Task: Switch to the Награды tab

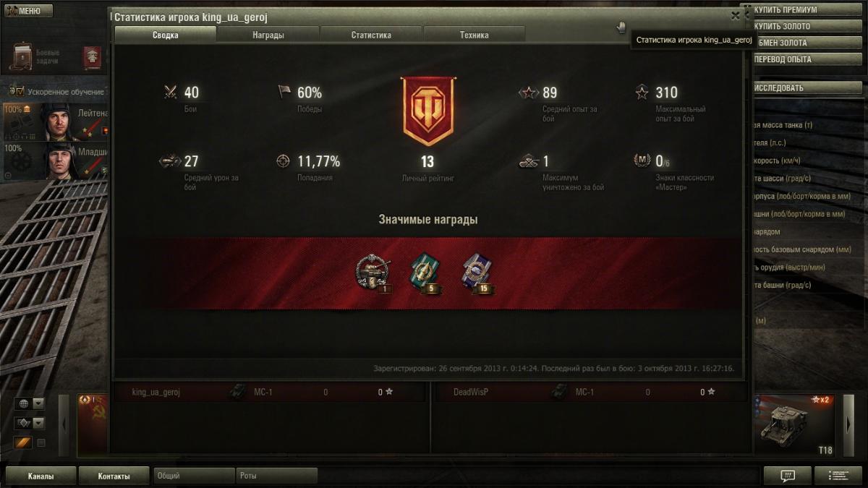Action: 268,35
